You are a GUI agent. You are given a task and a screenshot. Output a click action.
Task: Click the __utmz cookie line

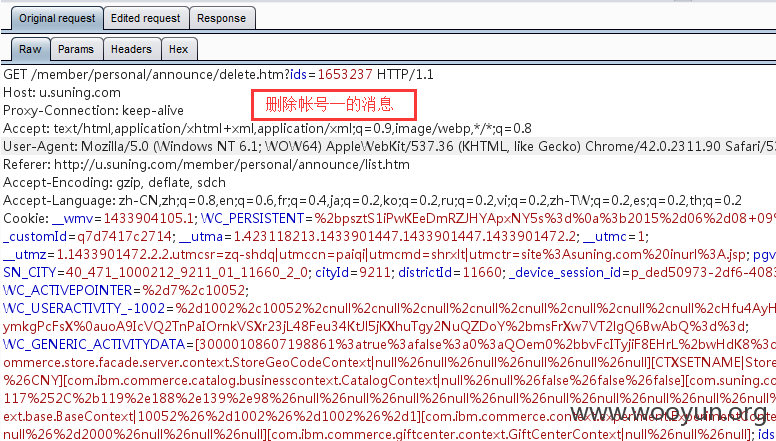(x=374, y=255)
